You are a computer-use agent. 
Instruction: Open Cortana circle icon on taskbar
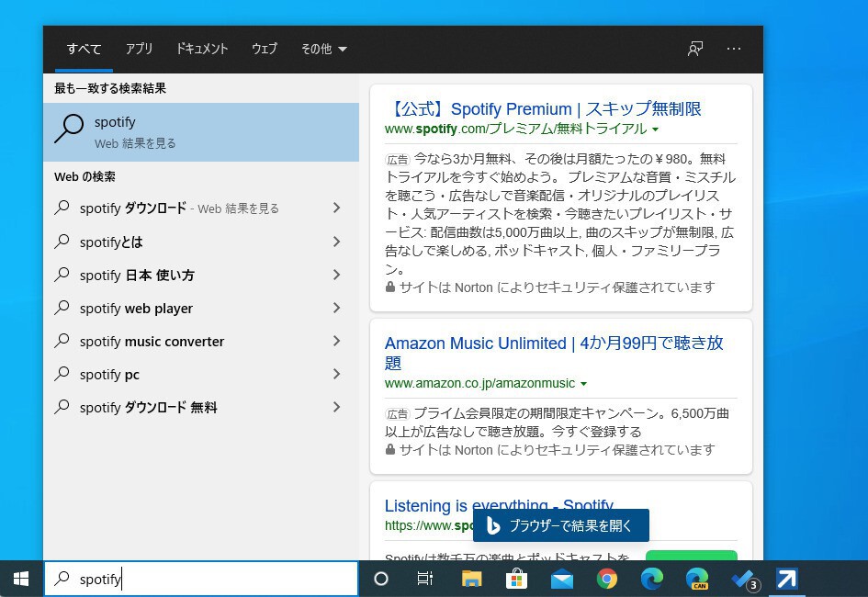[381, 579]
